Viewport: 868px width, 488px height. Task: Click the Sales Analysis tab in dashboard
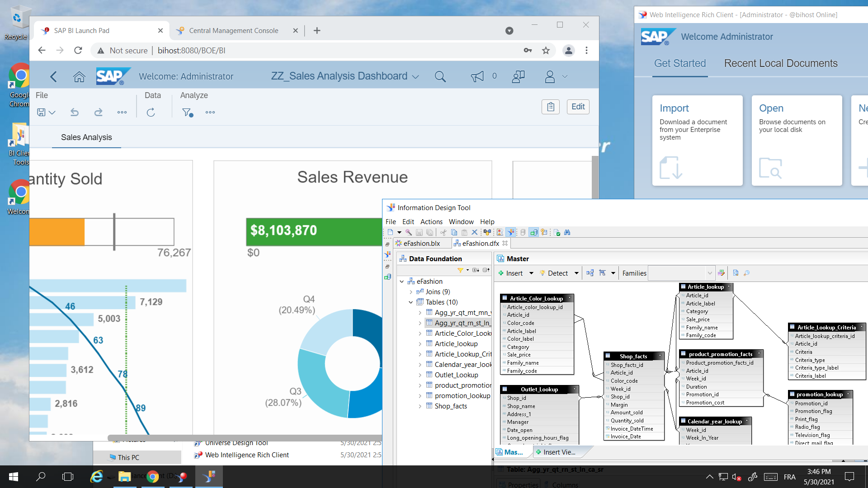86,137
